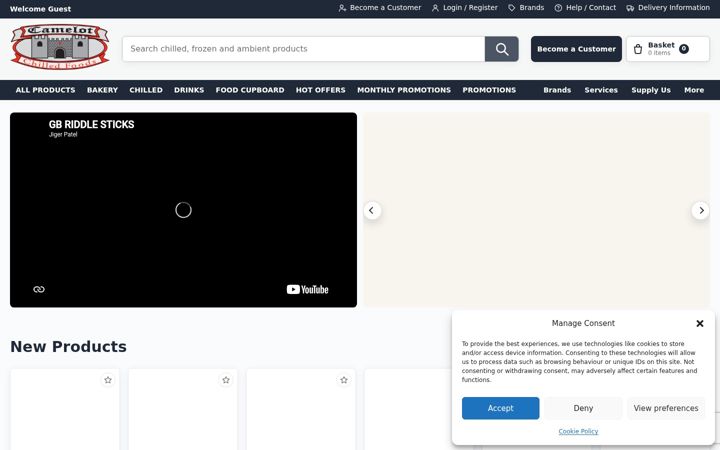This screenshot has height=450, width=720.
Task: Open the DRINKS category
Action: pyautogui.click(x=189, y=90)
